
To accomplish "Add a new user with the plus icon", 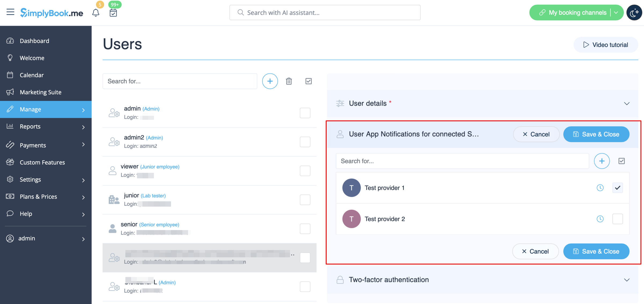I will [270, 81].
